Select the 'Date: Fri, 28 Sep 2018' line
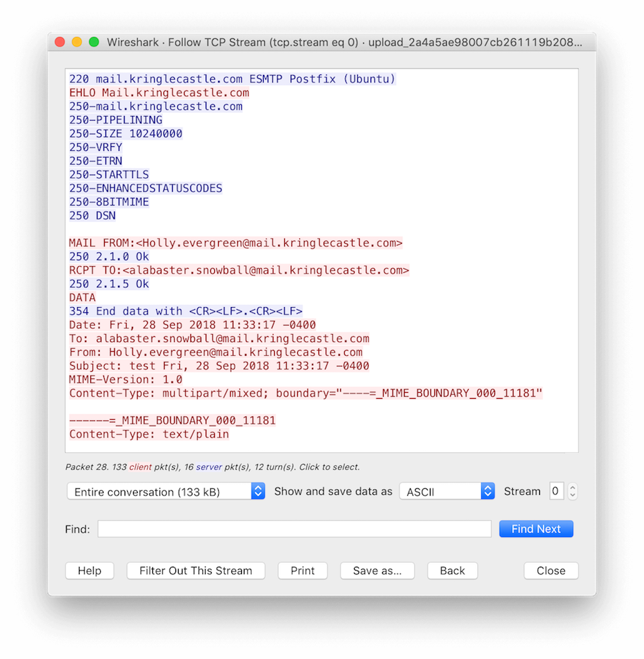Viewport: 644px width, 659px height. 192,325
